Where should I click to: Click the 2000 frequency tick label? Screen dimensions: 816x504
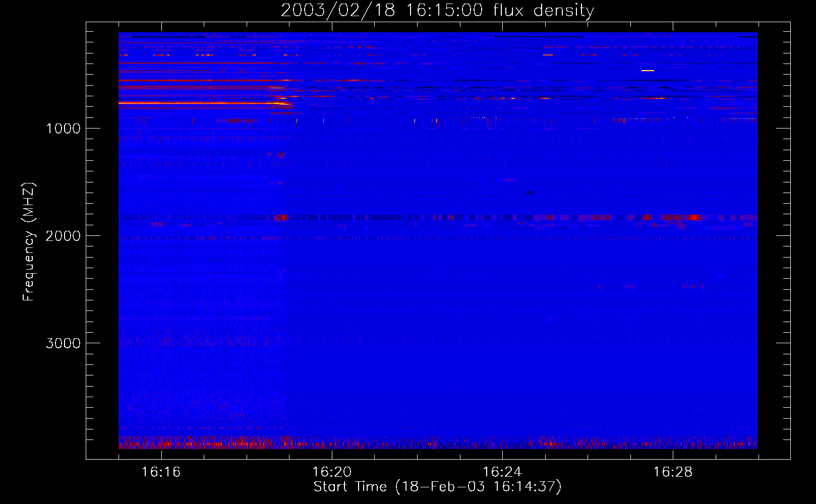click(63, 236)
